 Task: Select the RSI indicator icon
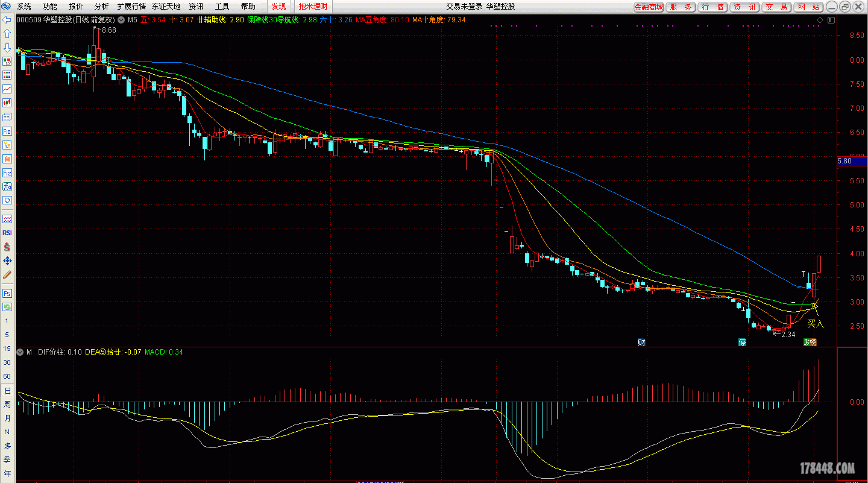pyautogui.click(x=7, y=233)
